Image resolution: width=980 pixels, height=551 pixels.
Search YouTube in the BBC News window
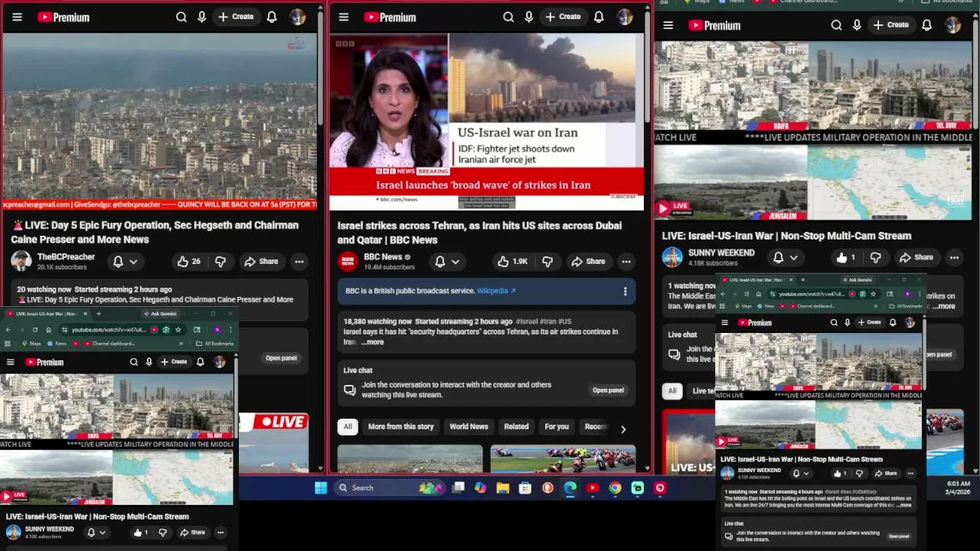[x=508, y=17]
